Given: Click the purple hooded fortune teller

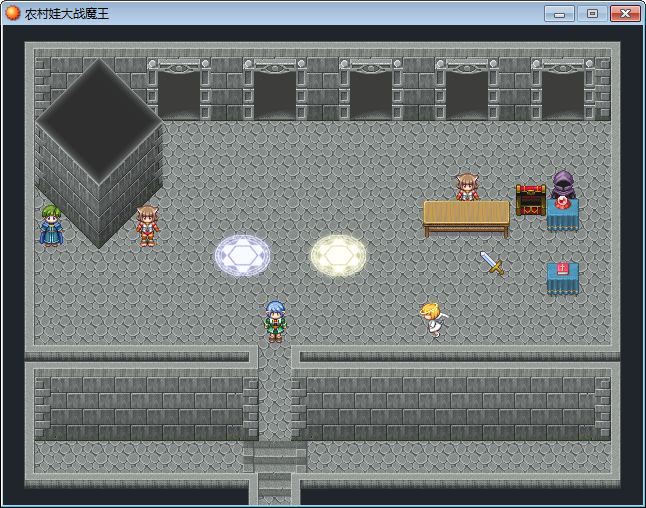Looking at the screenshot, I should click(563, 185).
